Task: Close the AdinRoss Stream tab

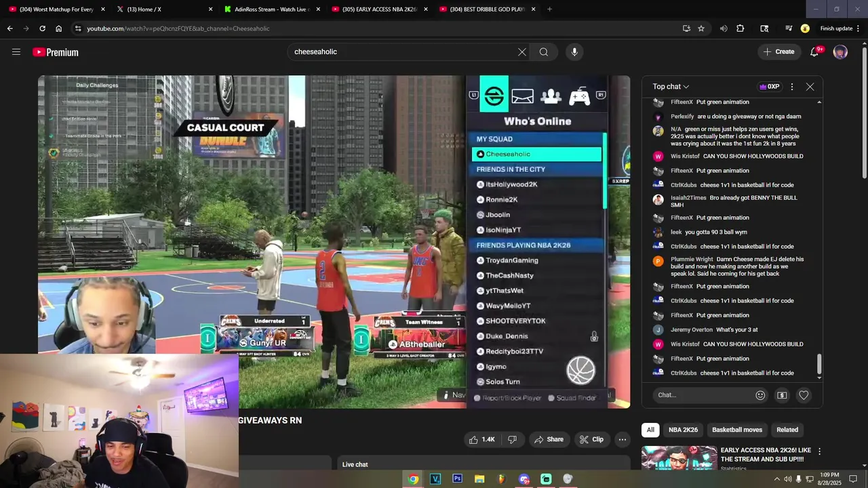Action: (318, 9)
